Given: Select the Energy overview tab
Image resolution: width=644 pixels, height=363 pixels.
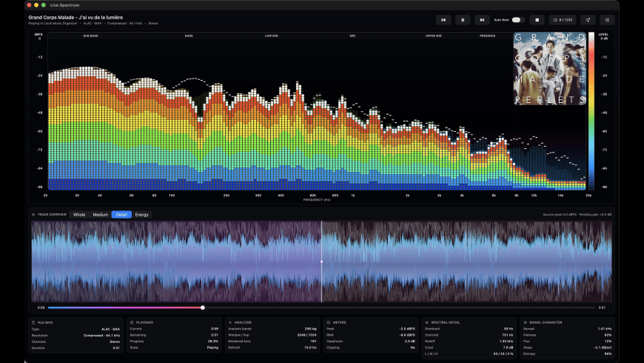Looking at the screenshot, I should click(141, 215).
